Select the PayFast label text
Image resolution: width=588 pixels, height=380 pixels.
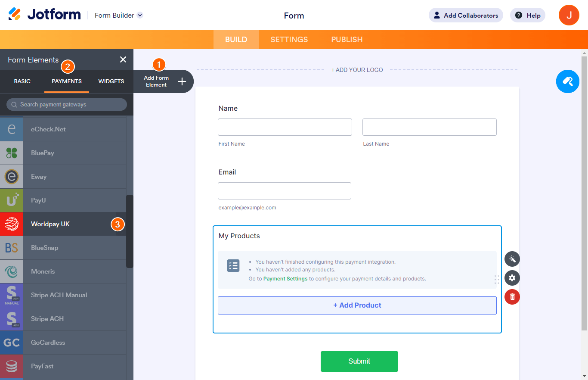pos(42,366)
